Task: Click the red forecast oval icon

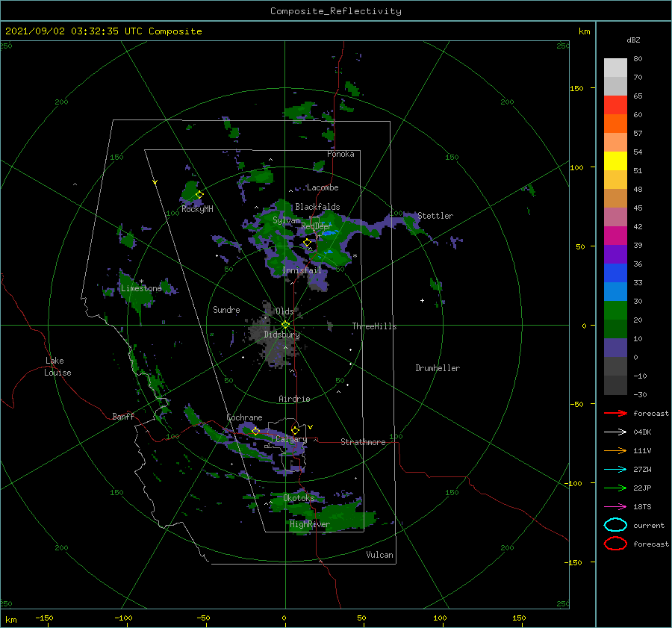Action: [615, 544]
